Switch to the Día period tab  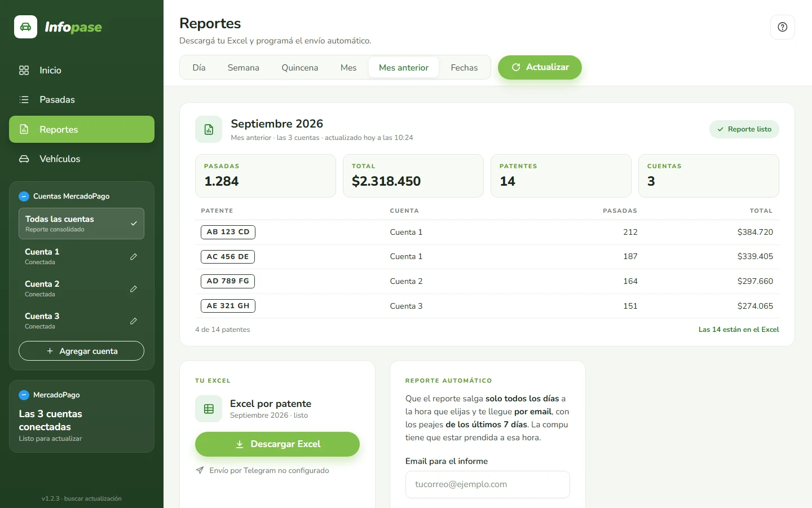coord(199,68)
